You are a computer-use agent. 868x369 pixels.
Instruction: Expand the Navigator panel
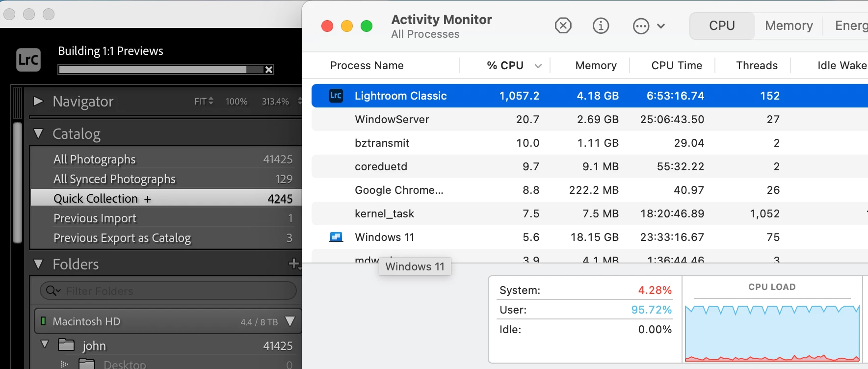38,101
